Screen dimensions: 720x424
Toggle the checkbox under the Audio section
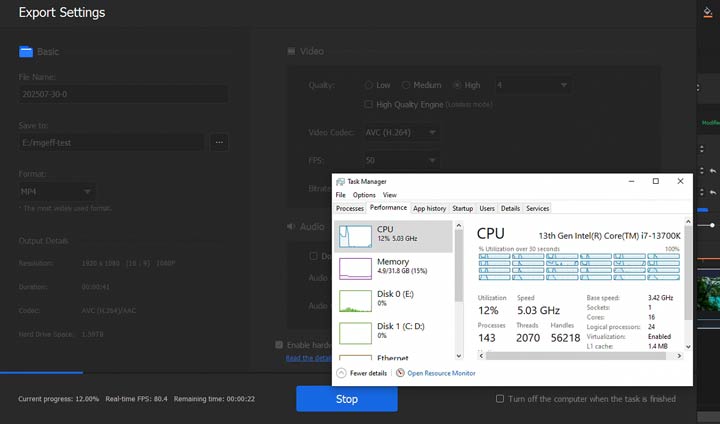[313, 256]
